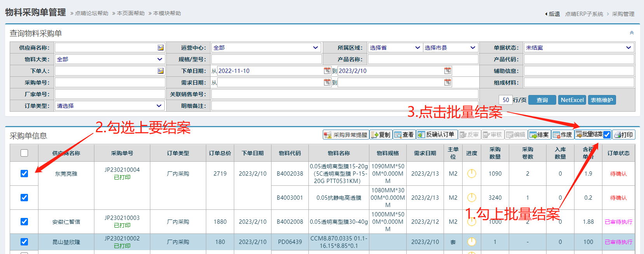The height and width of the screenshot is (254, 644).
Task: Click the 打印 print toolbar button
Action: point(624,135)
